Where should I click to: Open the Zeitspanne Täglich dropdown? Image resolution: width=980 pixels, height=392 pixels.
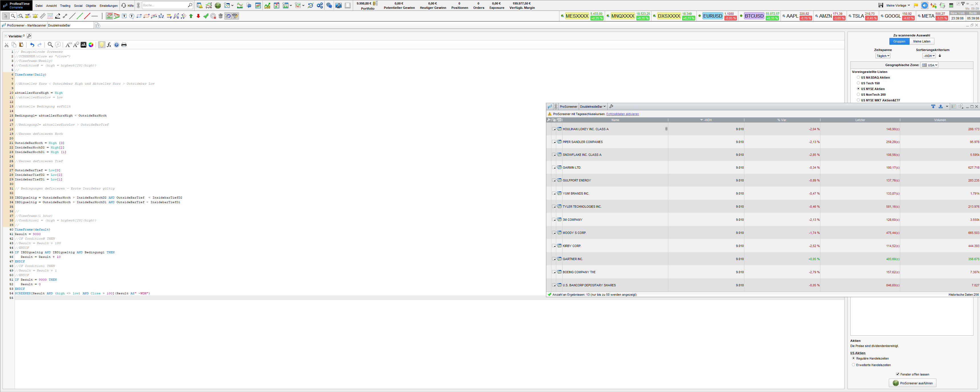(x=883, y=56)
